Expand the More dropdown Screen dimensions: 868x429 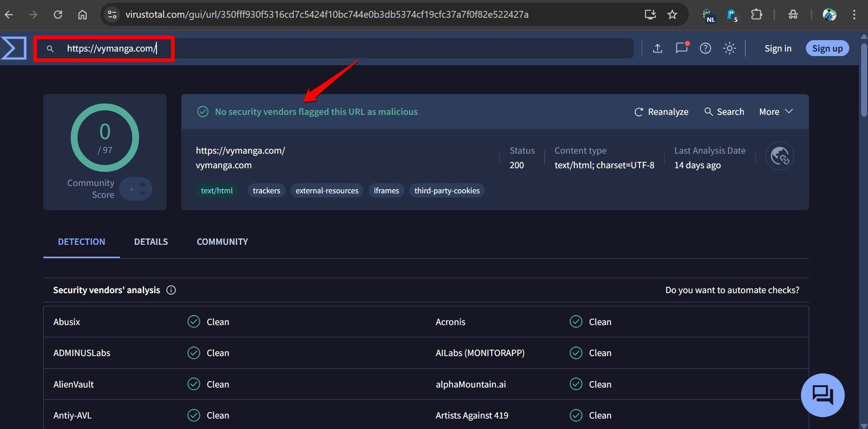click(776, 112)
